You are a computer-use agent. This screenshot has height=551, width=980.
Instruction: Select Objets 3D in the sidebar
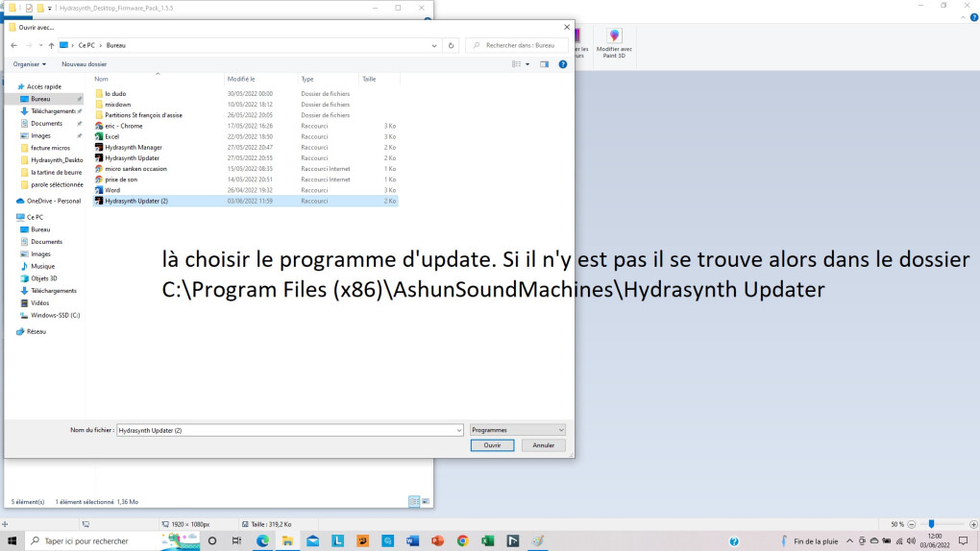pos(44,278)
